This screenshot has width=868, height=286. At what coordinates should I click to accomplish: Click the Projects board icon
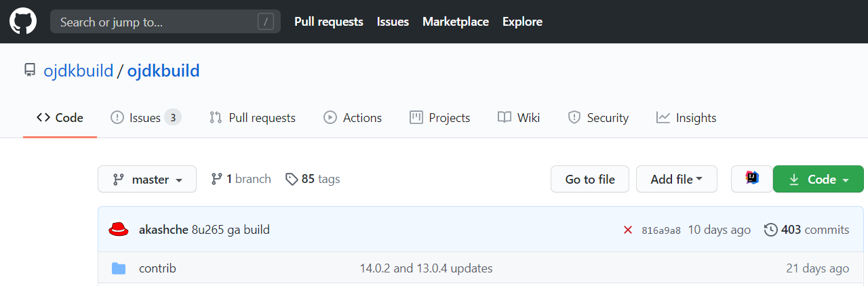(416, 118)
